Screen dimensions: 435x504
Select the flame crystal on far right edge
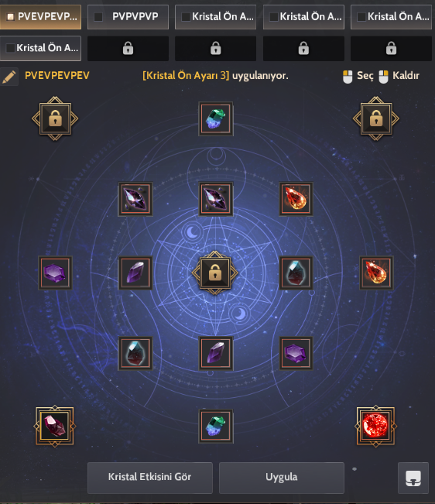point(376,273)
